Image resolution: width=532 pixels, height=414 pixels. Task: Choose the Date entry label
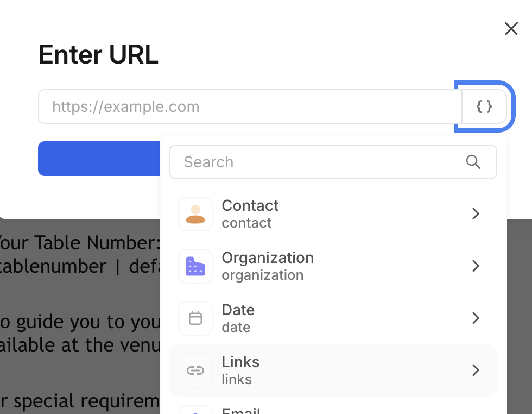tap(238, 310)
